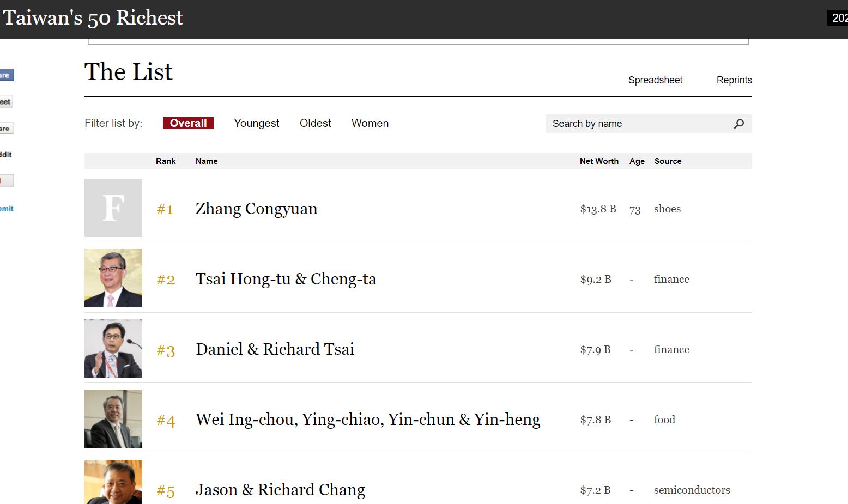Open the photo beside Wei Ing-chou family
This screenshot has width=848, height=504.
tap(113, 418)
